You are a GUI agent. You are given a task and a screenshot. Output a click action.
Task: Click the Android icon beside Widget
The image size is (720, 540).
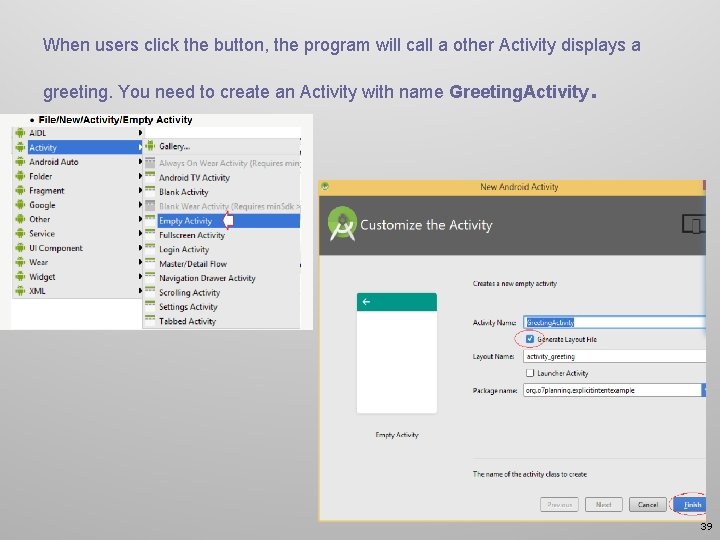pyautogui.click(x=20, y=276)
